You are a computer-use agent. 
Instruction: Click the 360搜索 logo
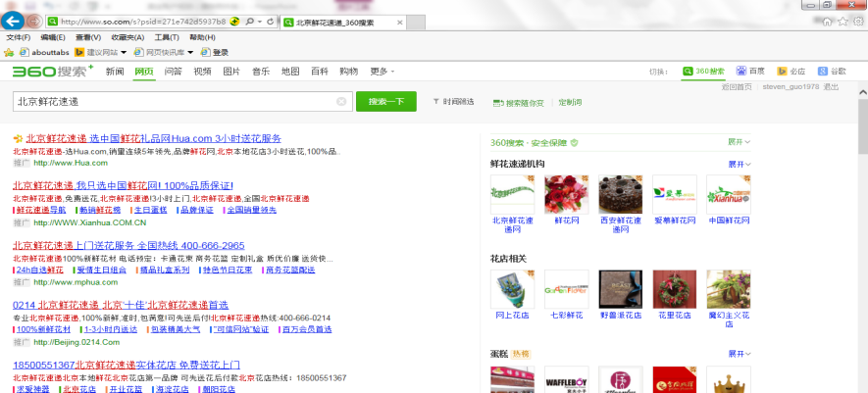click(x=53, y=71)
